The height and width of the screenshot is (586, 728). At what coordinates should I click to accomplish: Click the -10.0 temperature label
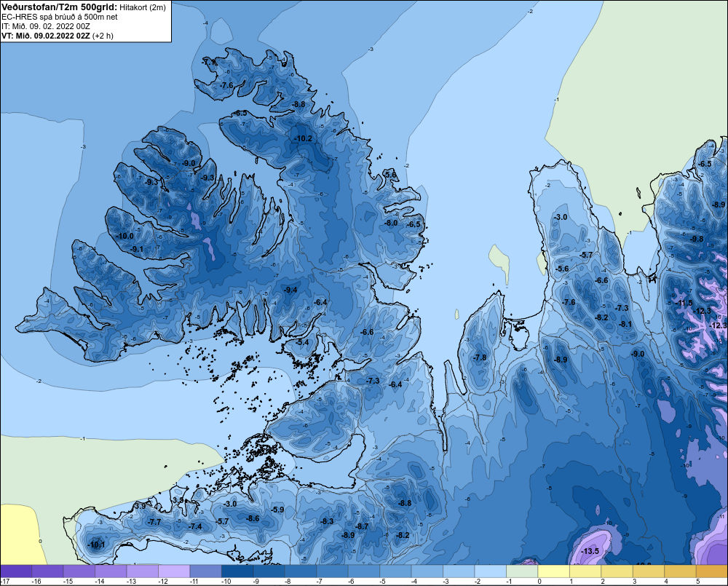124,236
